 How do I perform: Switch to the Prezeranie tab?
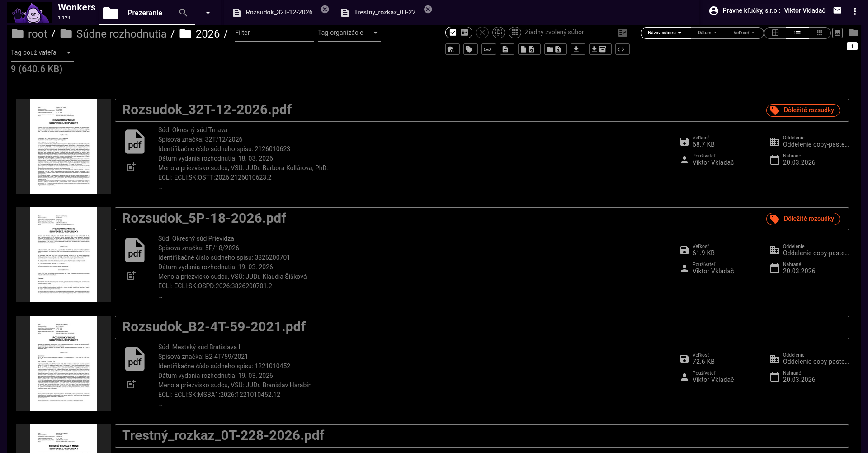(x=145, y=13)
